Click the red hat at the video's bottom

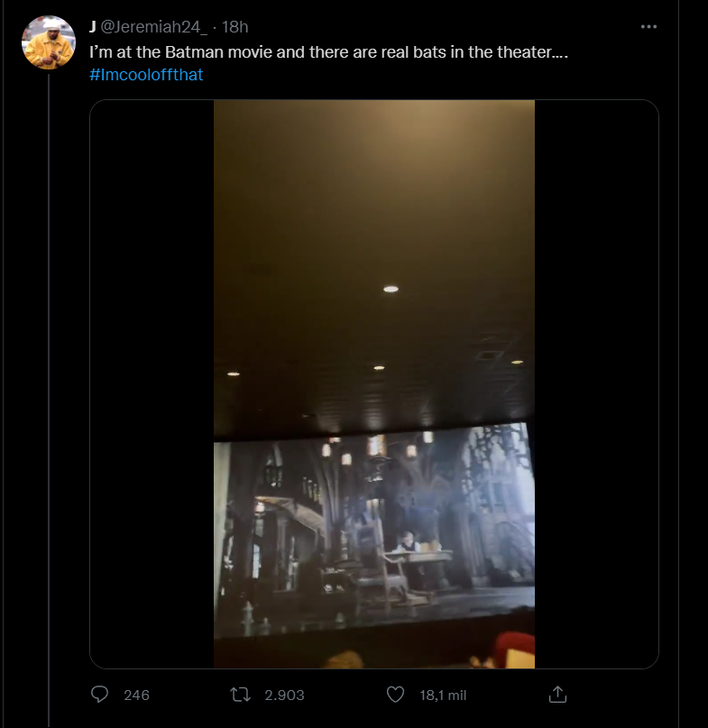click(x=514, y=652)
